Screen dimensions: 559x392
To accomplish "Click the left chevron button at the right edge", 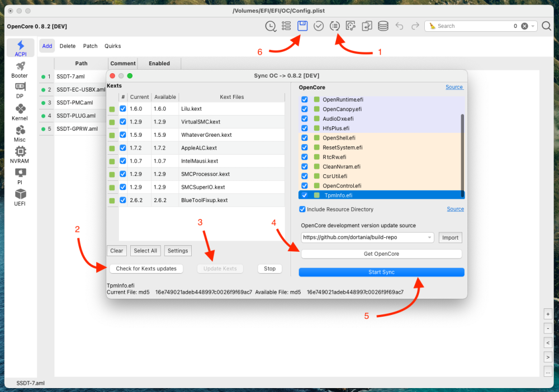I will click(548, 343).
